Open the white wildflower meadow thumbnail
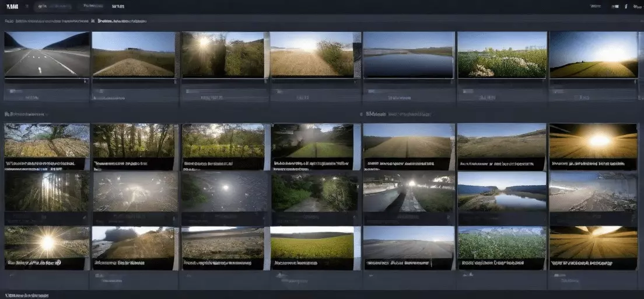This screenshot has width=644, height=299. pyautogui.click(x=502, y=55)
